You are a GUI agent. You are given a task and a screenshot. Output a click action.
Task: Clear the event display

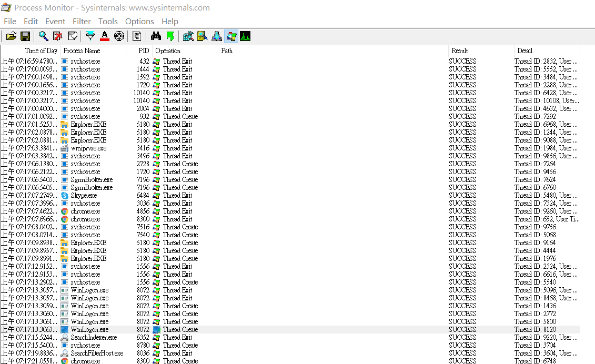coord(58,36)
